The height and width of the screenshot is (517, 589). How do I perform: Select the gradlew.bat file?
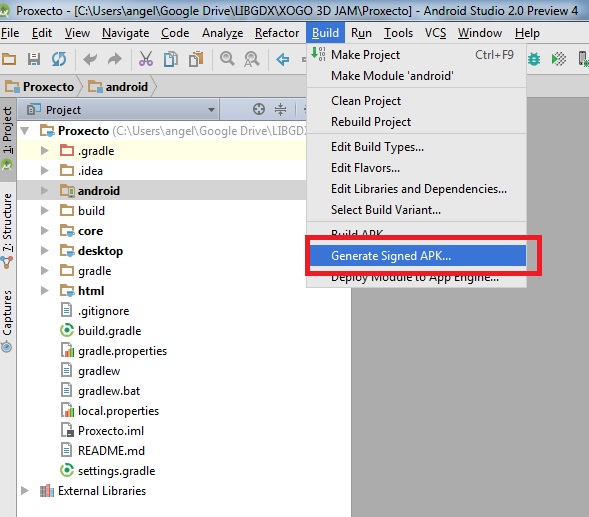100,391
